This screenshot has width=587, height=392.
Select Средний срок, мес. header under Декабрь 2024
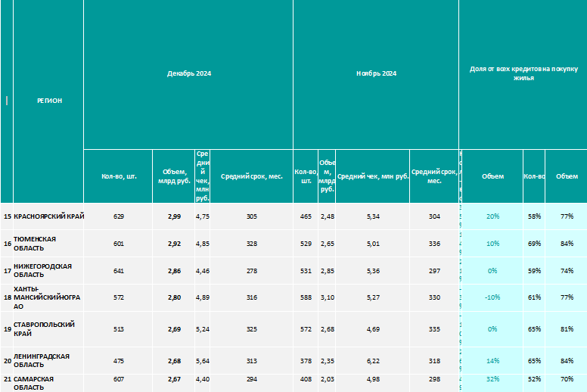(x=252, y=176)
